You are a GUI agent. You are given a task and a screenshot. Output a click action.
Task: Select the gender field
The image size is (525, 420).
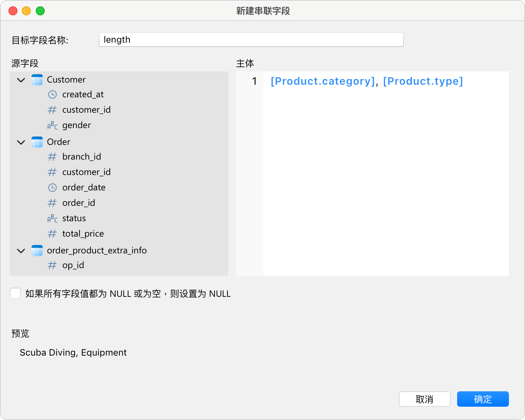click(77, 125)
